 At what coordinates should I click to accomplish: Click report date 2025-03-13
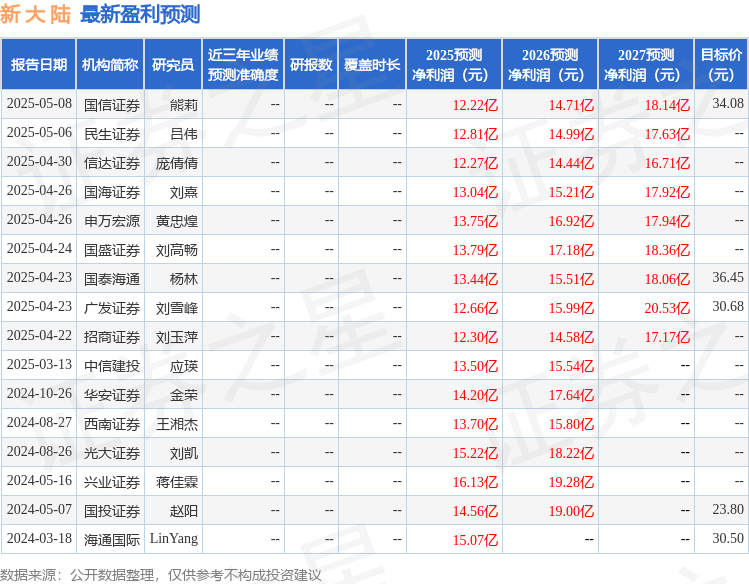[x=39, y=364]
